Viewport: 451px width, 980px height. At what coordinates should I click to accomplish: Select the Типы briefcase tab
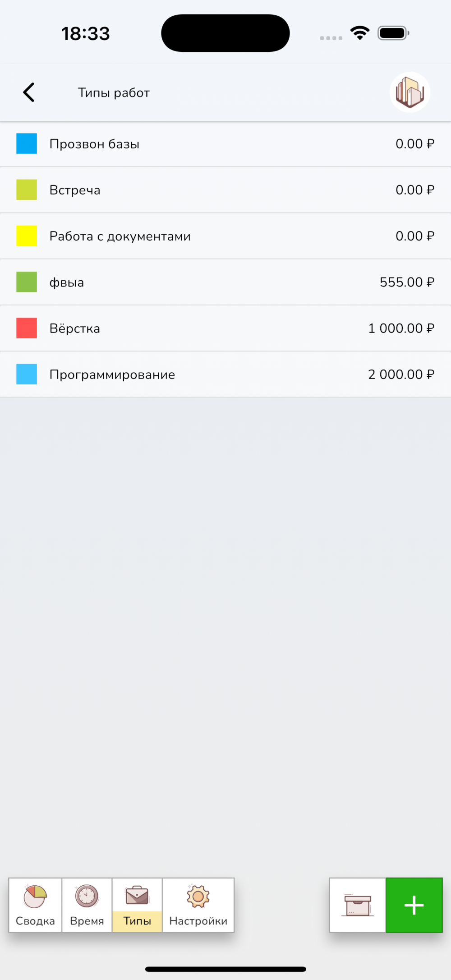point(137,905)
